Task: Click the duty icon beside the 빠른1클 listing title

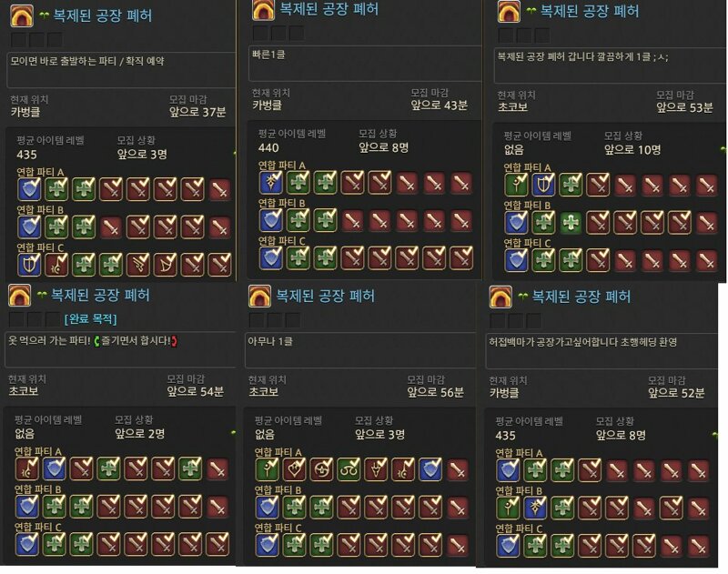Action: [x=263, y=10]
